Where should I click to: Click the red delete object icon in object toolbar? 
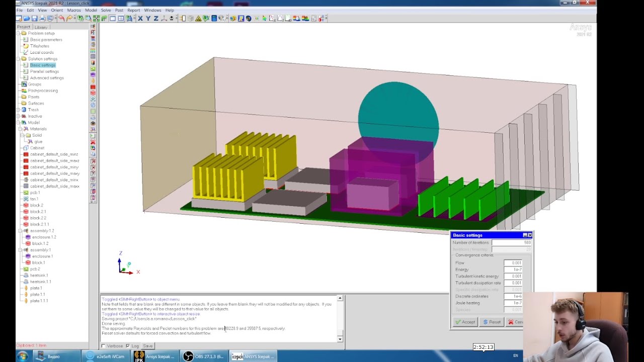pyautogui.click(x=93, y=142)
